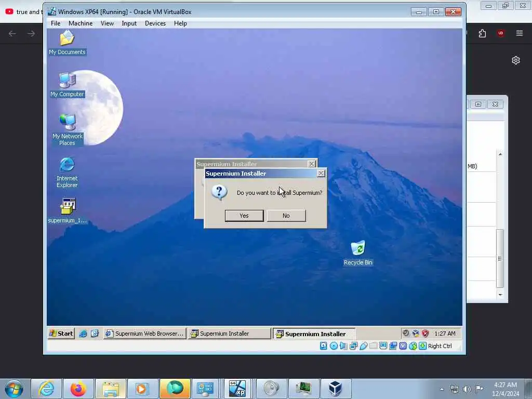The height and width of the screenshot is (399, 532).
Task: Open Firefox from the Windows 7 taskbar
Action: [x=78, y=389]
